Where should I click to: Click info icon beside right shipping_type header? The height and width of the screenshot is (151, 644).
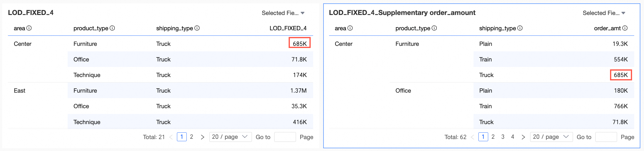click(x=520, y=28)
